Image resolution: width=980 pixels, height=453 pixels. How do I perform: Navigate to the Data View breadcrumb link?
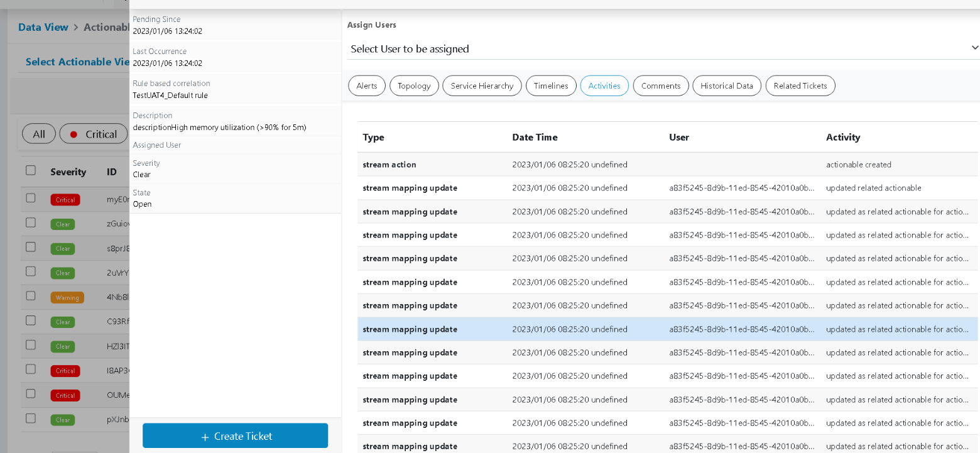click(x=43, y=27)
